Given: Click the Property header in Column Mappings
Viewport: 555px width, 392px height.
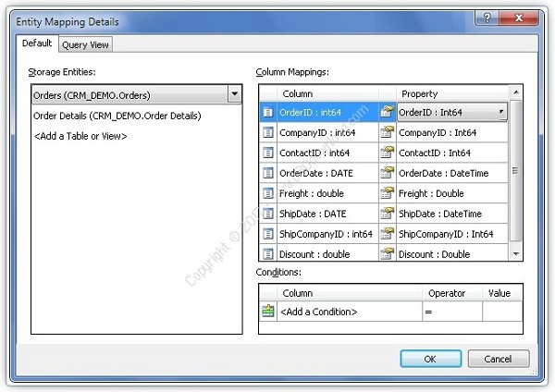Looking at the screenshot, I should pos(452,93).
